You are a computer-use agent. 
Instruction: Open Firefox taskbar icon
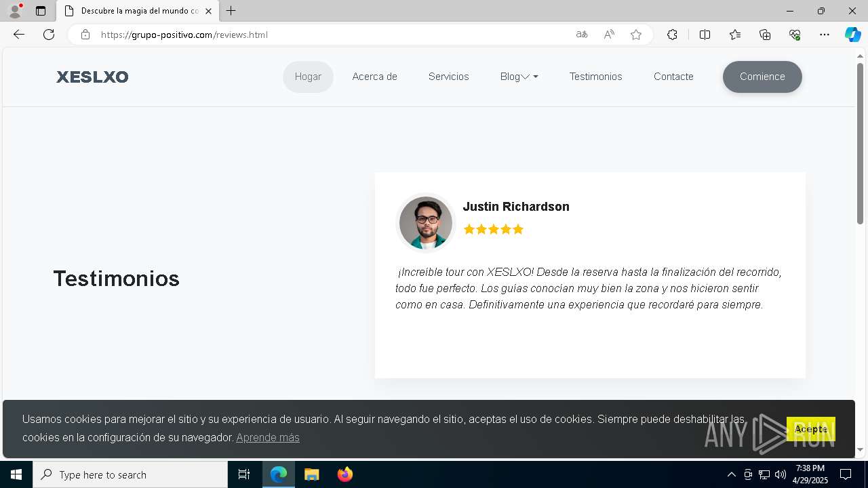[x=344, y=474]
